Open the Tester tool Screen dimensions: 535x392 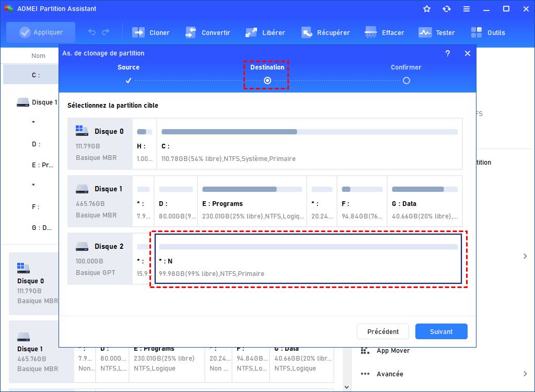point(436,32)
